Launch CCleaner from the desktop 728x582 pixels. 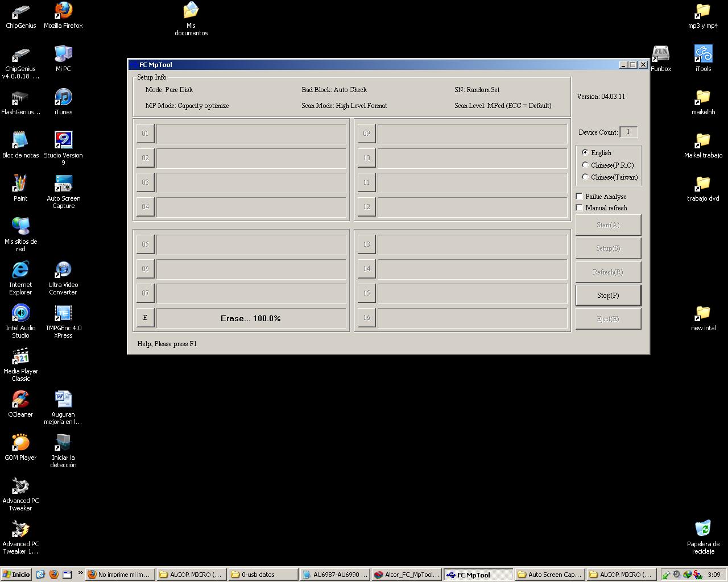[x=20, y=399]
